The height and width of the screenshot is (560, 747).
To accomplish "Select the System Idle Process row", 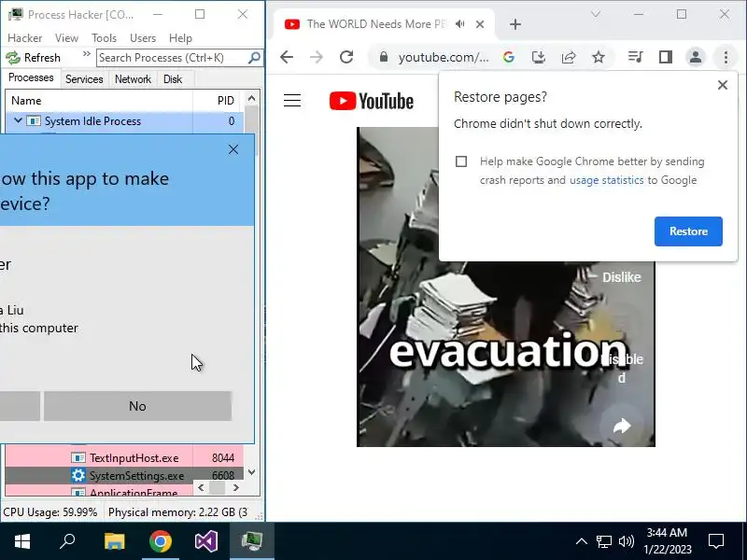I will [x=124, y=121].
